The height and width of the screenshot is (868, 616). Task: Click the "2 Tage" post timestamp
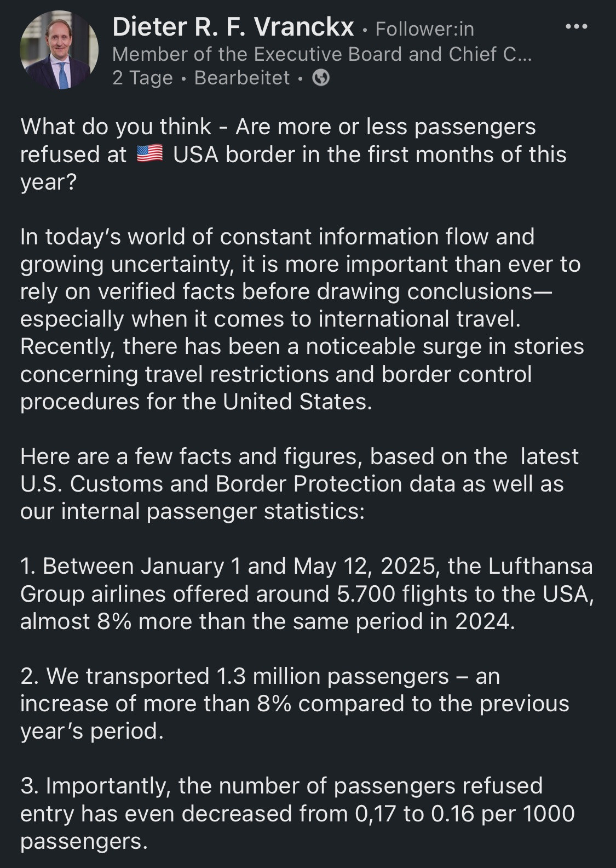point(142,78)
